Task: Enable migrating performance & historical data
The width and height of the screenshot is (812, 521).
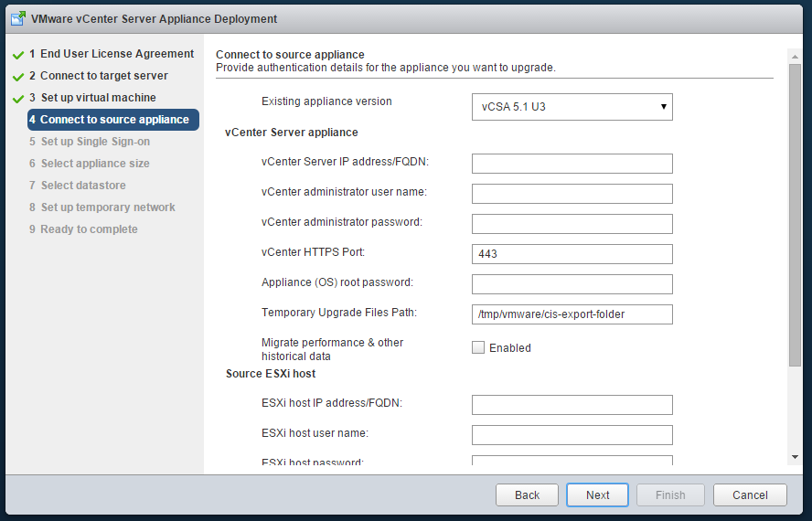Action: point(478,347)
